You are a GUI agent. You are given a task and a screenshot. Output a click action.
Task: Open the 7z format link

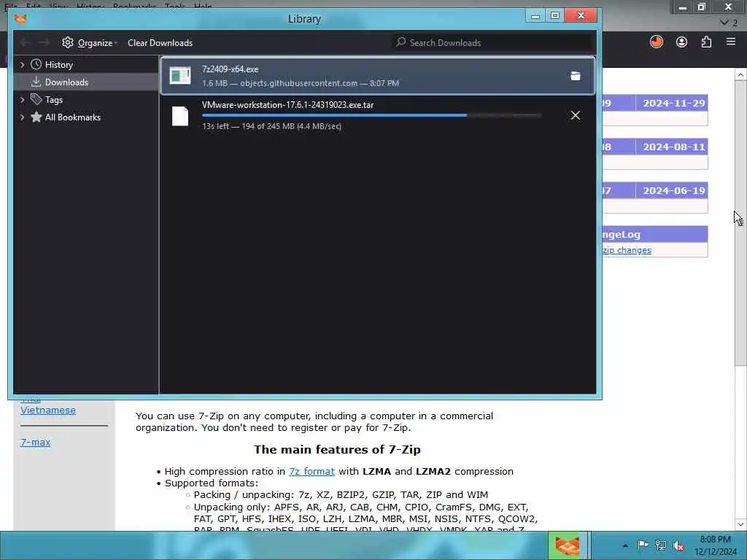(x=312, y=472)
